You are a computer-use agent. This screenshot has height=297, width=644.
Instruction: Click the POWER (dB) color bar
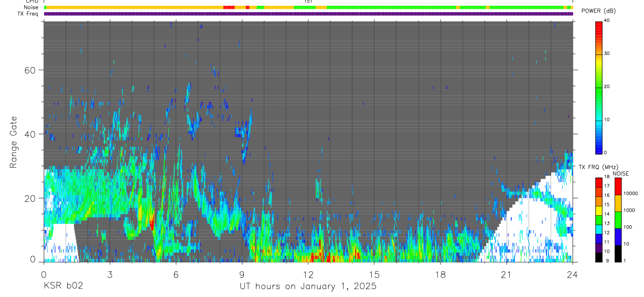point(598,87)
